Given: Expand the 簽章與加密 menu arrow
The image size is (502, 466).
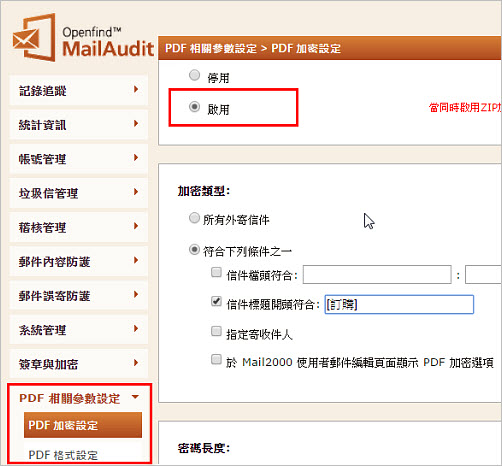Looking at the screenshot, I should click(x=136, y=363).
